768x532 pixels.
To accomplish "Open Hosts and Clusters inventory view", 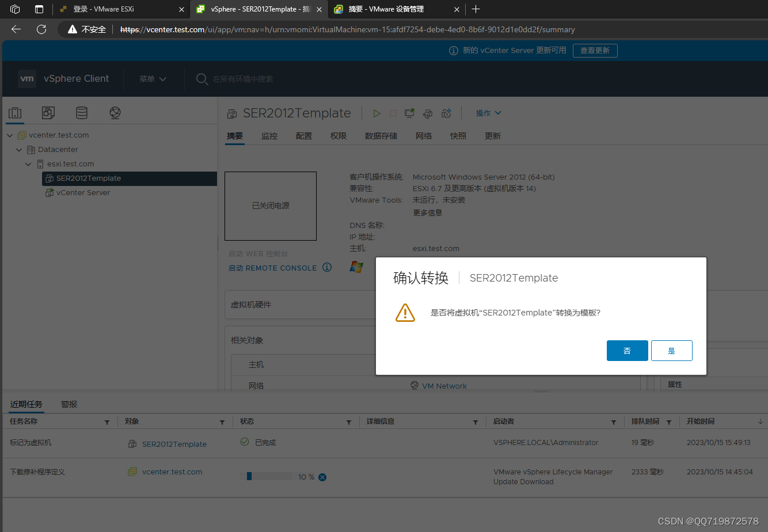I will [15, 113].
